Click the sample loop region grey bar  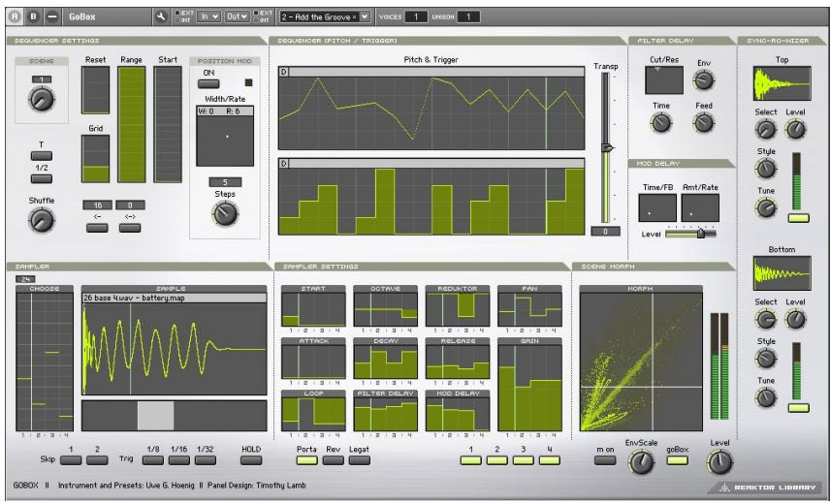point(155,416)
